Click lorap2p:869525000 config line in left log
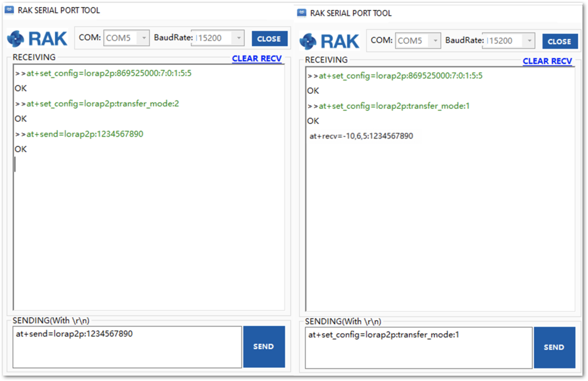Viewport: 588px width, 381px height. [x=103, y=73]
